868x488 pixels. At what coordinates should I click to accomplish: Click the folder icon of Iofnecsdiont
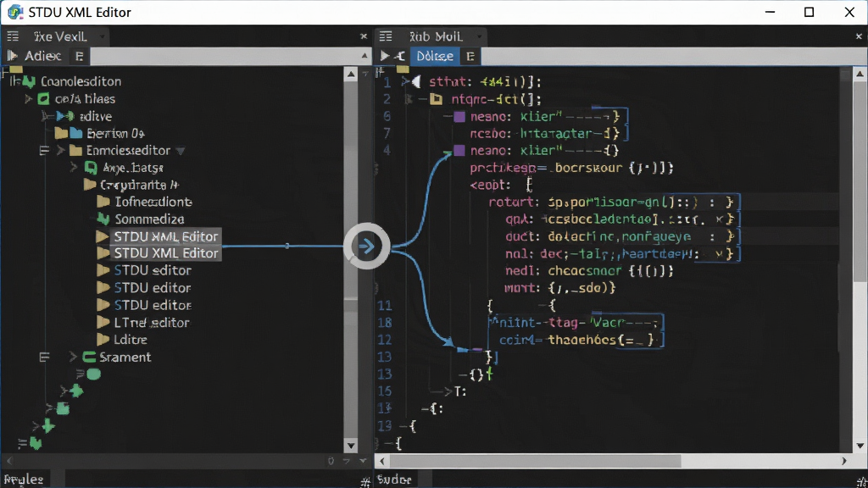[103, 202]
